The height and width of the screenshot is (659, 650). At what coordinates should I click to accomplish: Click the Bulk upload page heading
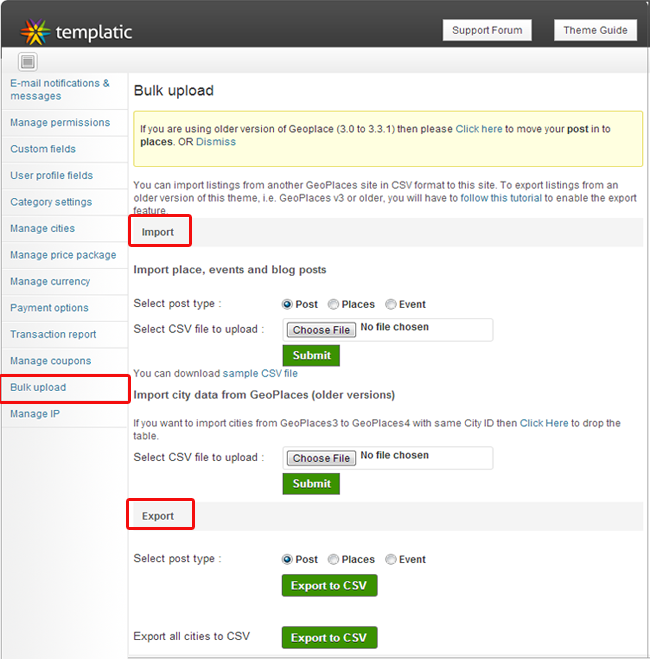174,91
